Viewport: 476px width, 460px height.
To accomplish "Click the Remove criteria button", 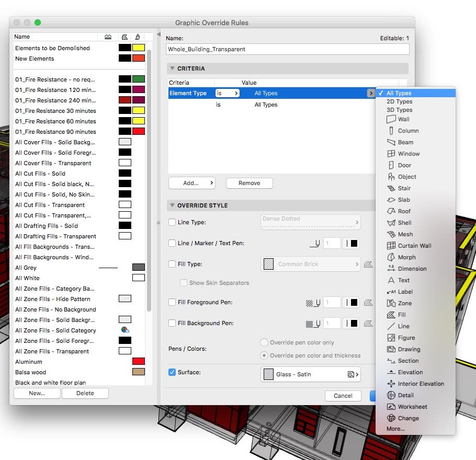I will [x=249, y=183].
